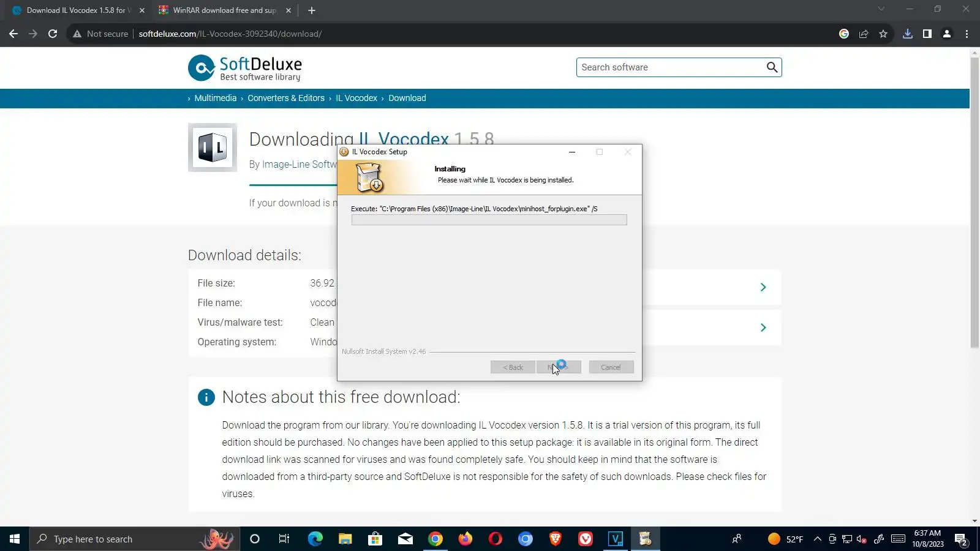Open network settings in system tray

tap(847, 539)
